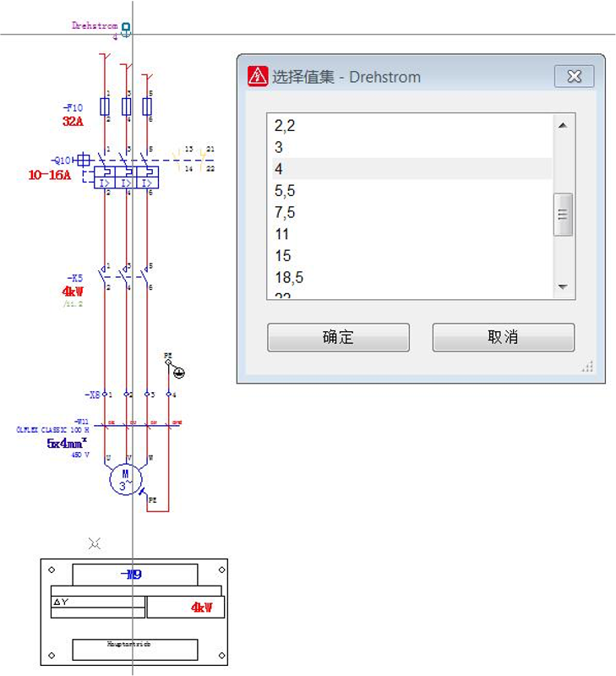616x676 pixels.
Task: Select value 2,2 in the list
Action: click(285, 126)
